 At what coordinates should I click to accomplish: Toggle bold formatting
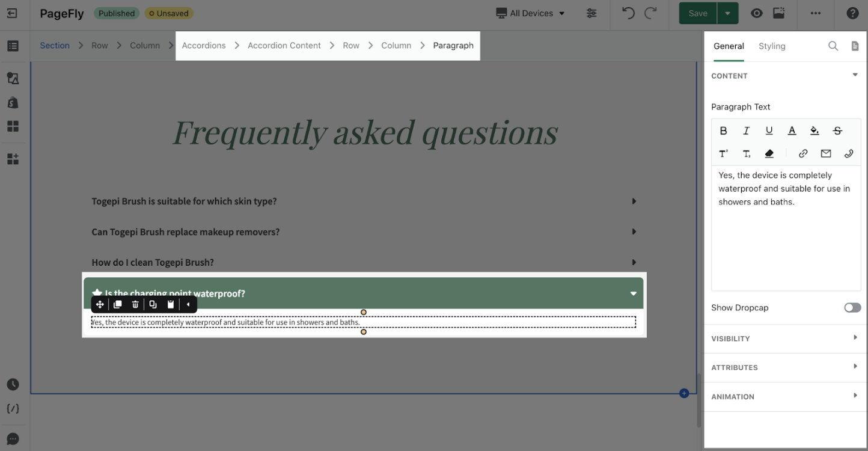724,130
